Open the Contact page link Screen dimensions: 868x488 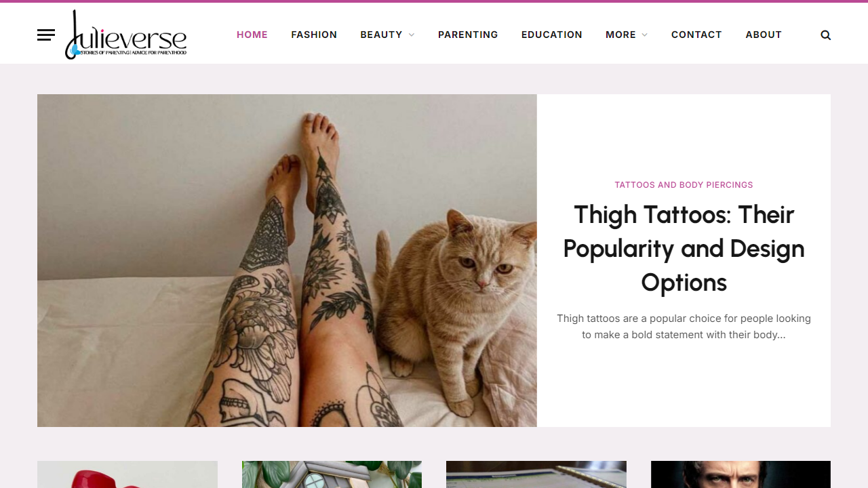(x=696, y=35)
